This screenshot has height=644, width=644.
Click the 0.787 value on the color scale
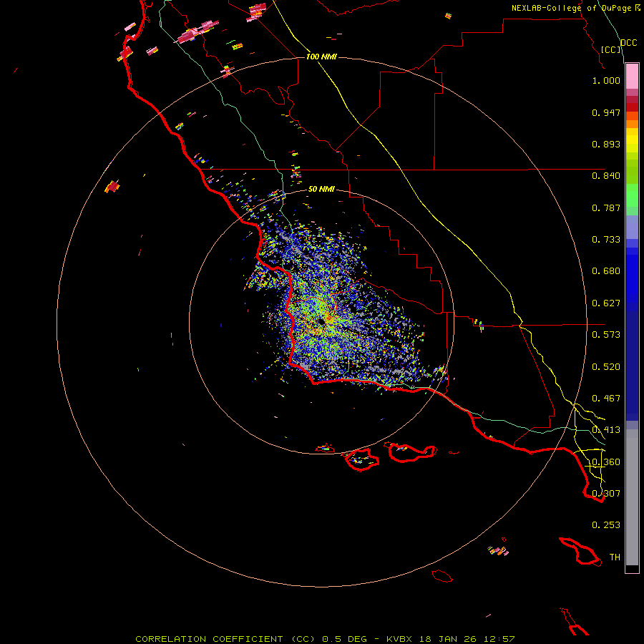tap(606, 208)
